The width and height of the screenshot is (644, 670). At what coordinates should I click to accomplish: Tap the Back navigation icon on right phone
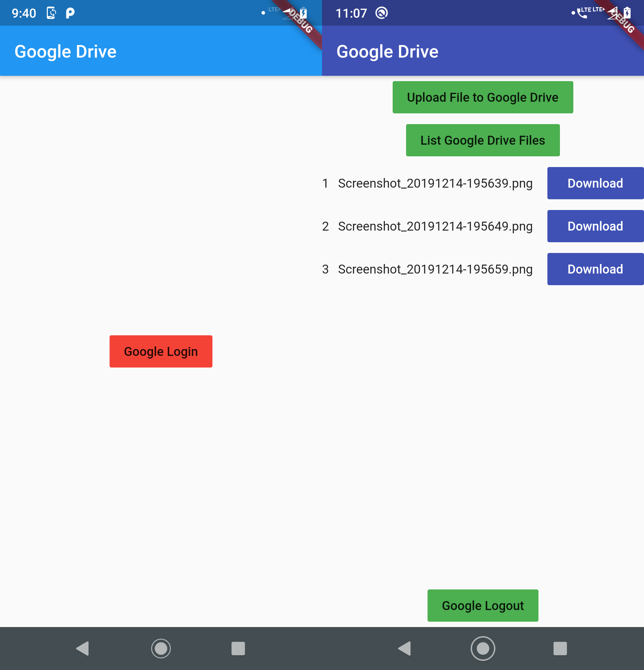tap(405, 649)
